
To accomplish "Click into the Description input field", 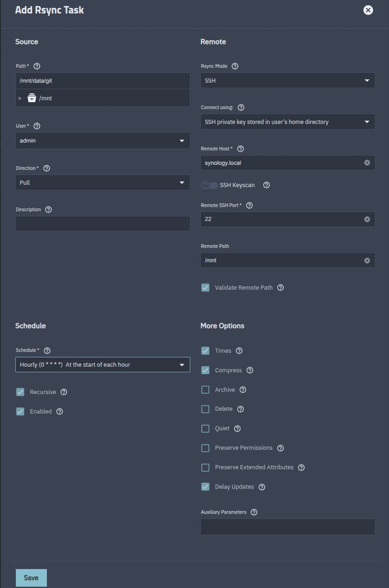I will [x=103, y=224].
